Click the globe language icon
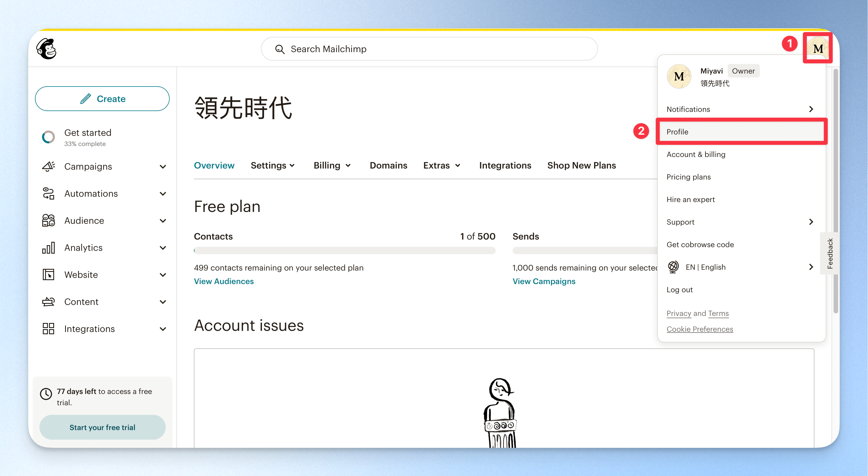Screen dimensions: 868x476 [673, 267]
